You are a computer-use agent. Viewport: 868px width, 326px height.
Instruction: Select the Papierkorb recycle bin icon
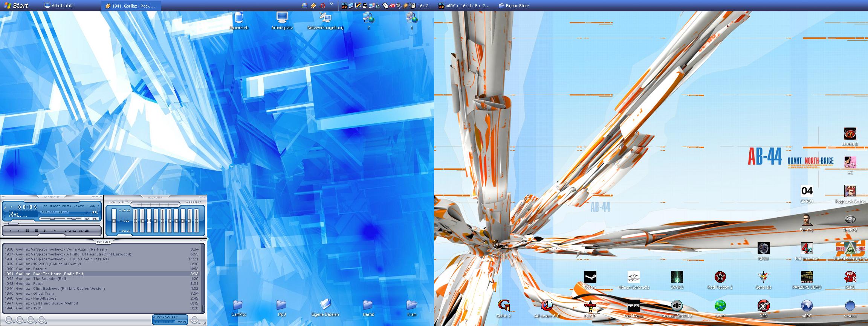pyautogui.click(x=238, y=18)
